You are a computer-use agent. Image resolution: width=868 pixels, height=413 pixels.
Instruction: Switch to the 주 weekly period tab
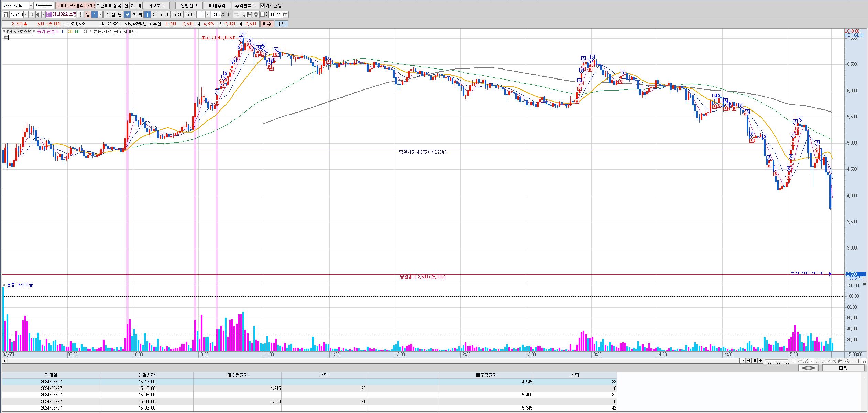pyautogui.click(x=107, y=14)
